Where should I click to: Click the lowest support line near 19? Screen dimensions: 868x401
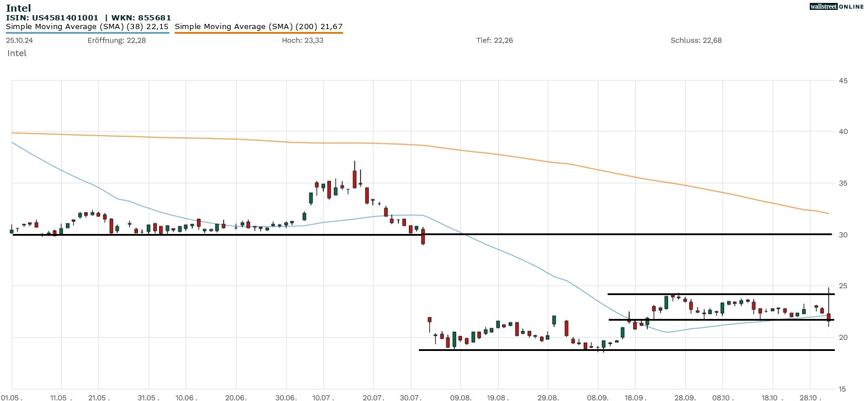click(x=627, y=350)
